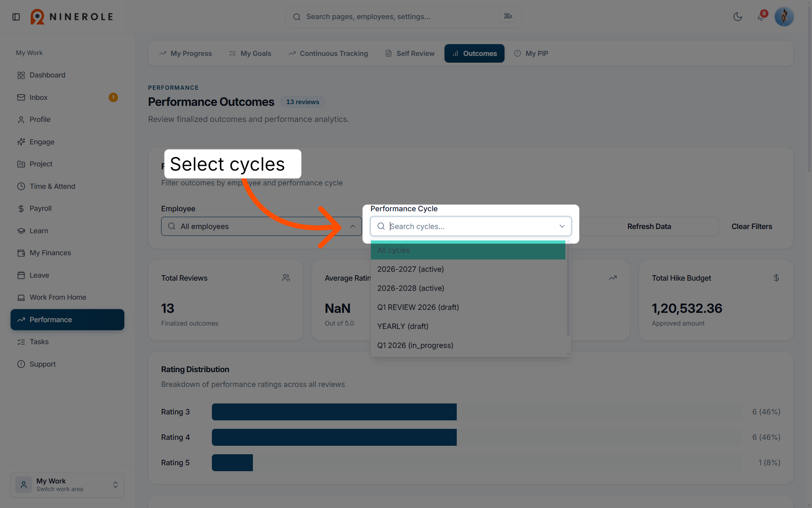Click the Project folder icon
812x508 pixels.
(21, 164)
